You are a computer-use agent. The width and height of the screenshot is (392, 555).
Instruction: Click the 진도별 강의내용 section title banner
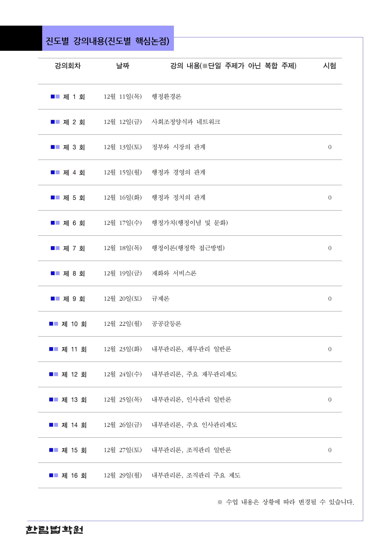point(108,41)
